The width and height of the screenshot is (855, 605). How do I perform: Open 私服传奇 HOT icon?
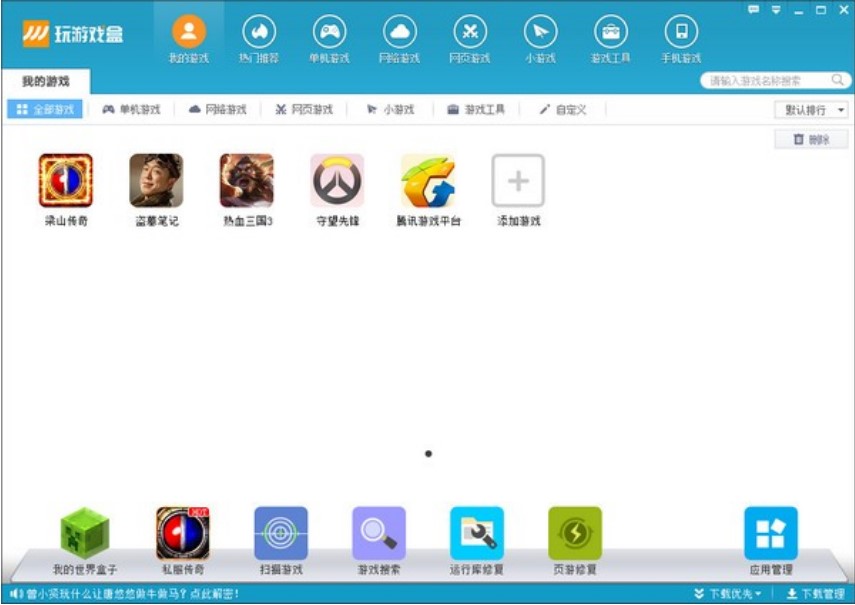coord(183,533)
